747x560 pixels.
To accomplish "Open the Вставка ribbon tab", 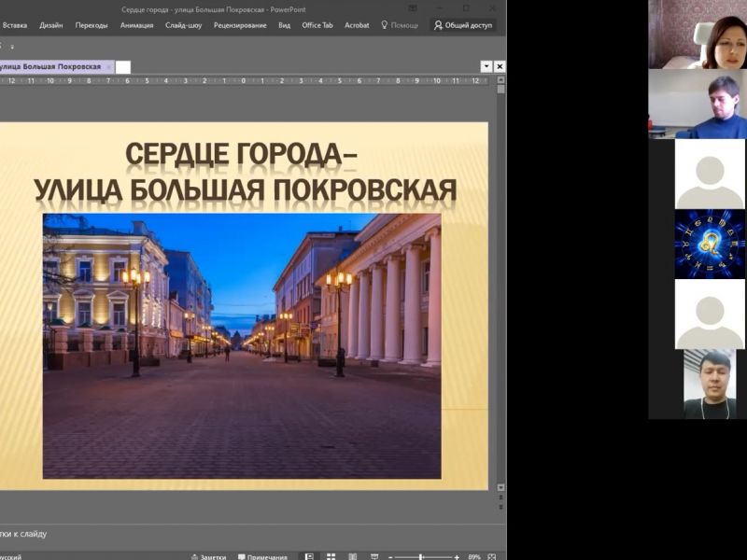I will coord(15,25).
